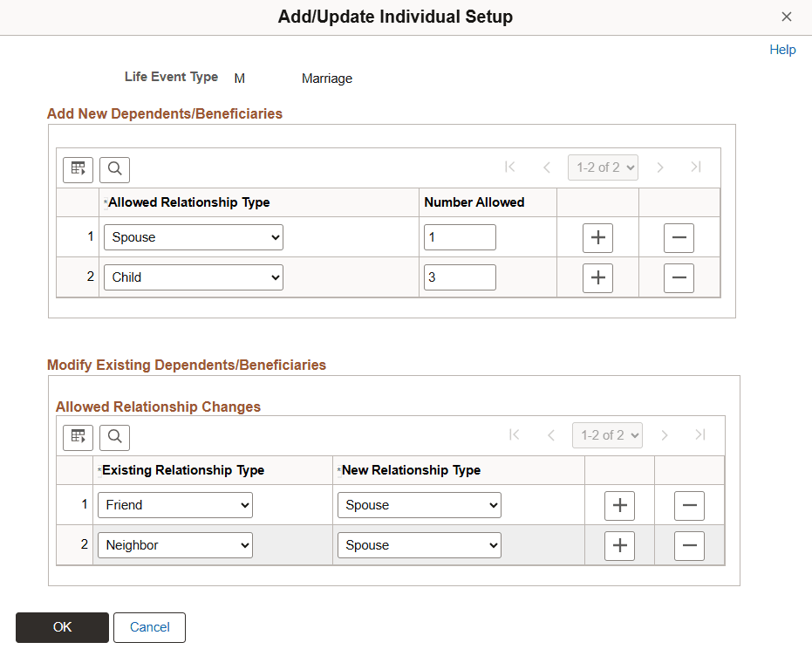The image size is (812, 656).
Task: Click first page arrow in Allowed Relationship Changes grid
Action: [x=515, y=434]
